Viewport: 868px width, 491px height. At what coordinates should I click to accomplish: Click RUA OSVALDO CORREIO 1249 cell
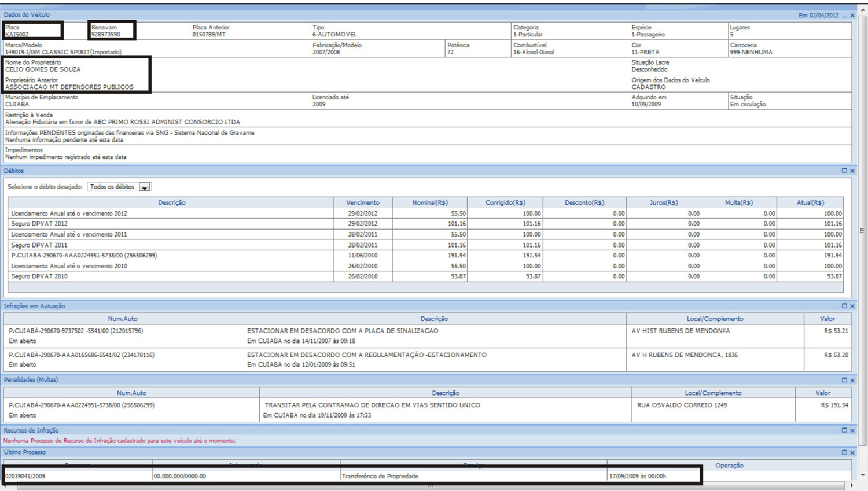pos(682,405)
